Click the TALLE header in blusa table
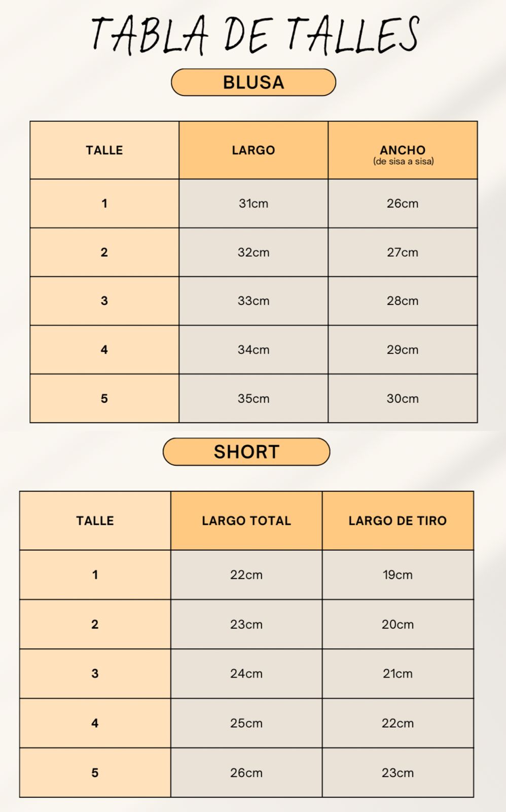This screenshot has width=506, height=812. coord(104,150)
